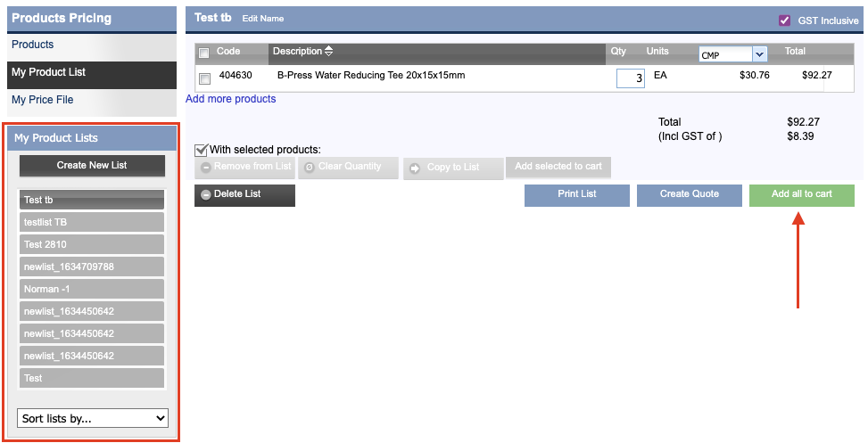
Task: Open the Products menu item
Action: pos(32,45)
